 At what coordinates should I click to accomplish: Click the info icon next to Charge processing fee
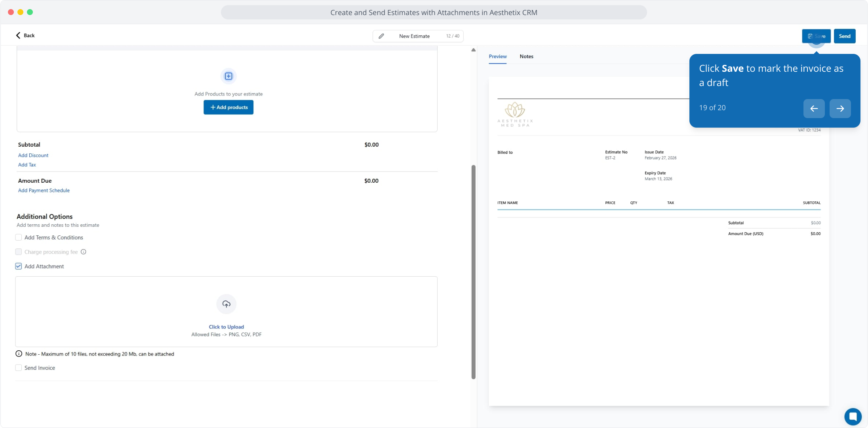coord(84,252)
